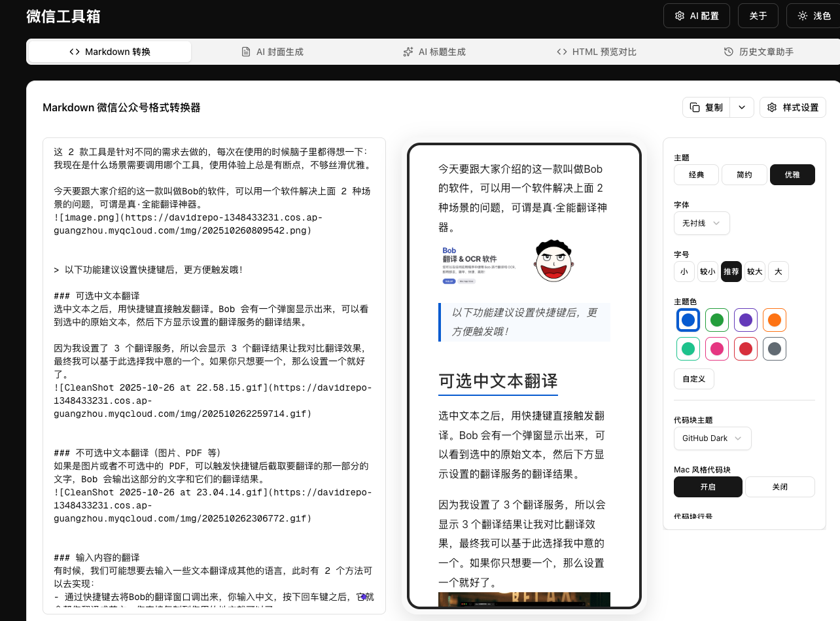Open 样式设置 via its gear icon
Screen dimensions: 840x621
click(771, 107)
